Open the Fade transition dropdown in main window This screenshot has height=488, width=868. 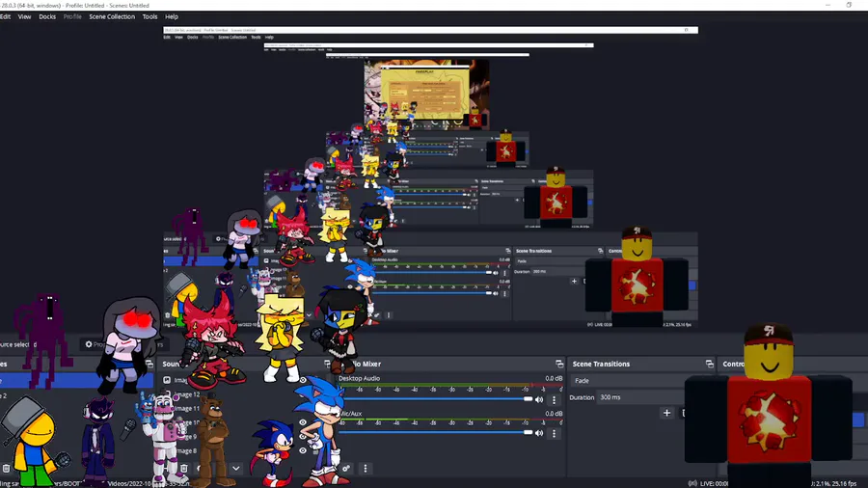628,381
